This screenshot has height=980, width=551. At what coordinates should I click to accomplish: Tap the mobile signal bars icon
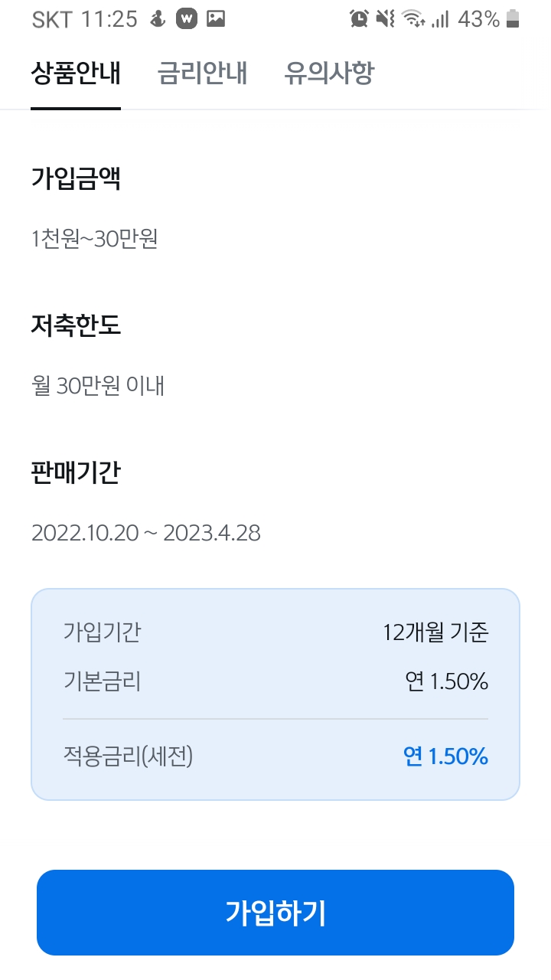440,19
